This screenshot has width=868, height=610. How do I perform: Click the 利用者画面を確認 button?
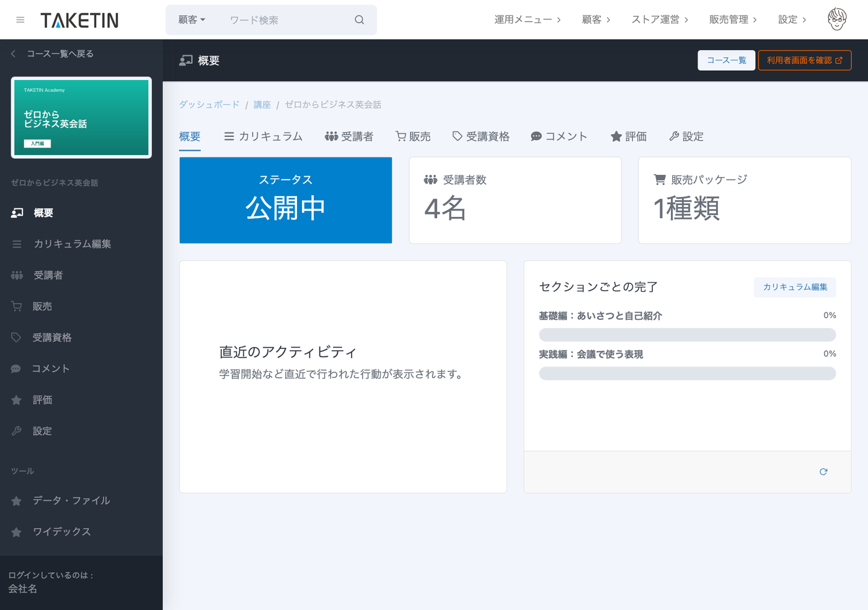click(805, 60)
